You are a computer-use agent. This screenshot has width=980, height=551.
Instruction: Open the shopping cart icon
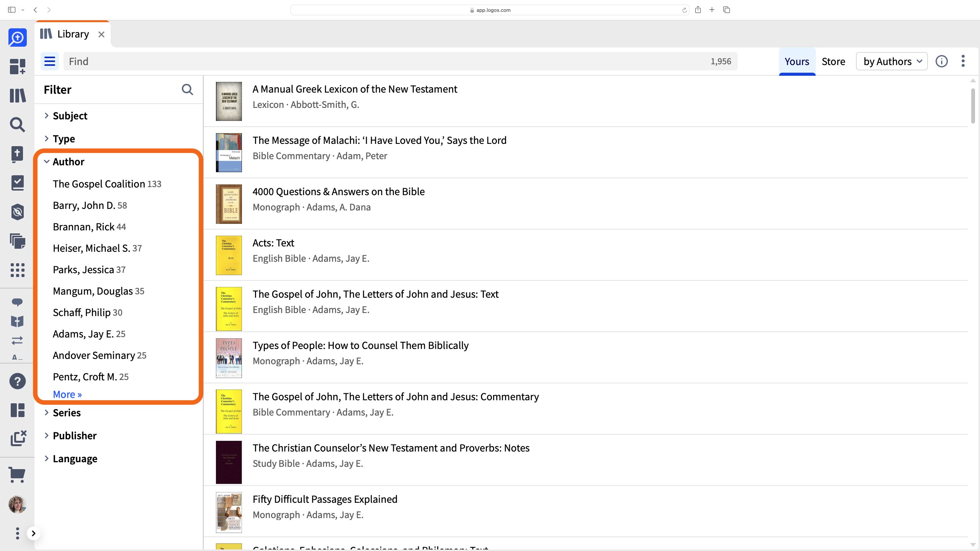pos(17,475)
